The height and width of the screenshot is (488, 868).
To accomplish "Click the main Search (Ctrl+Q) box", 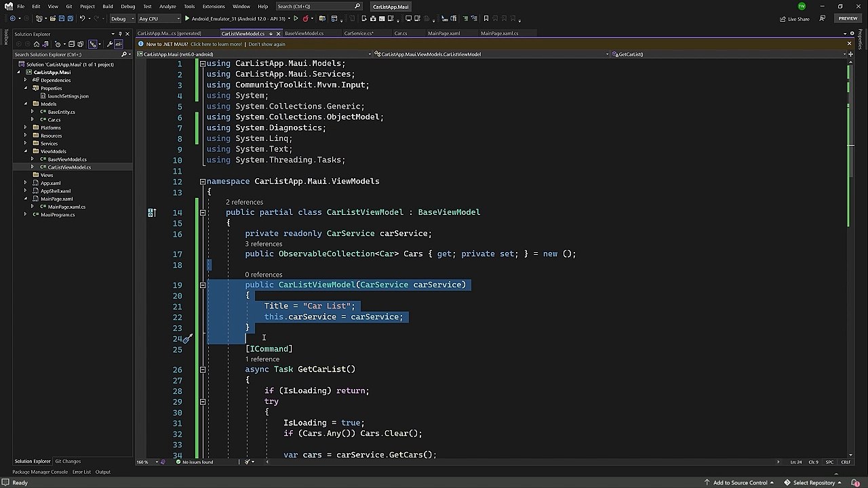I will [319, 6].
